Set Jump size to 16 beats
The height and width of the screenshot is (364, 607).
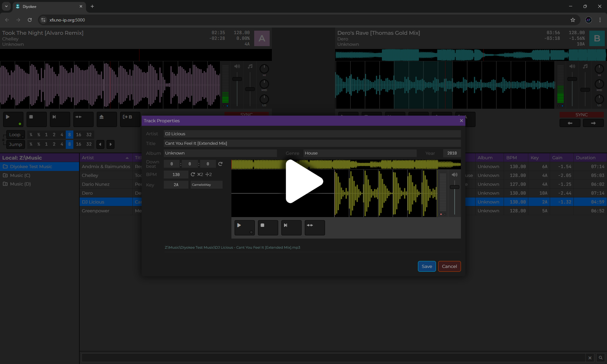[78, 144]
